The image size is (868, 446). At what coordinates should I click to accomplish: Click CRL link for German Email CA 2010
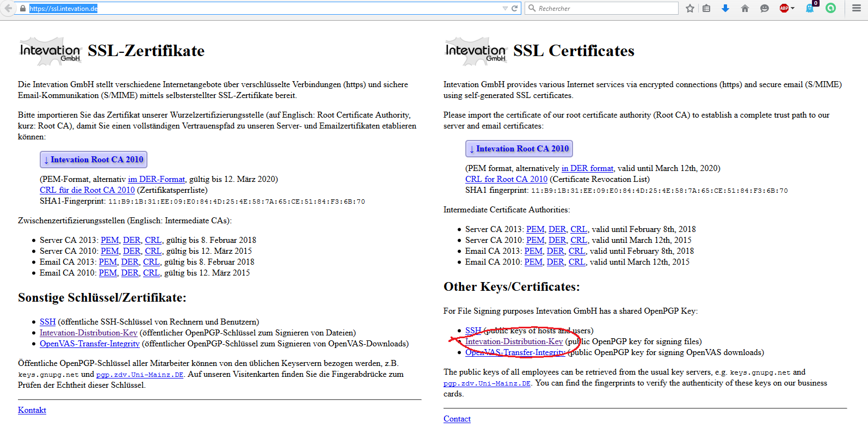tap(151, 273)
